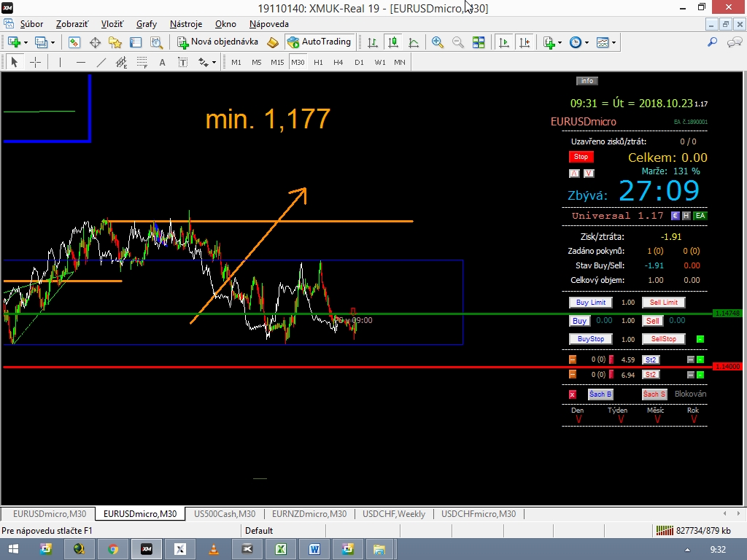The height and width of the screenshot is (560, 747).
Task: Click the BuyStop button
Action: 591,339
